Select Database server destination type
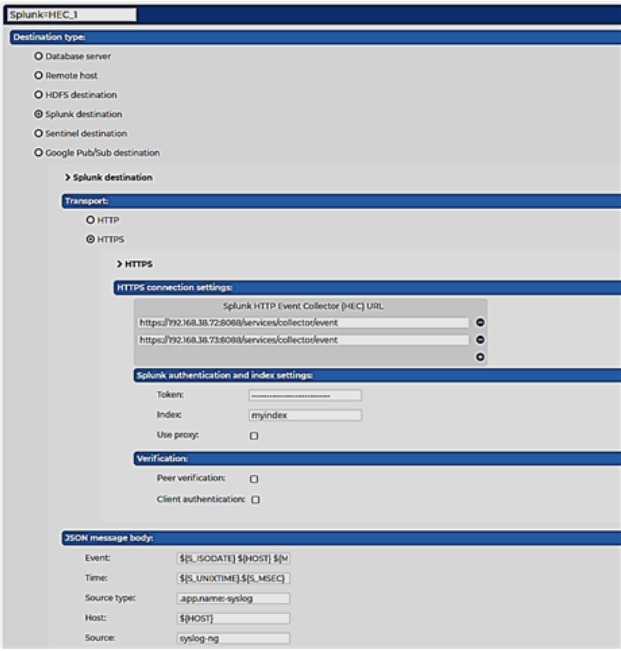This screenshot has height=651, width=621. pyautogui.click(x=38, y=56)
